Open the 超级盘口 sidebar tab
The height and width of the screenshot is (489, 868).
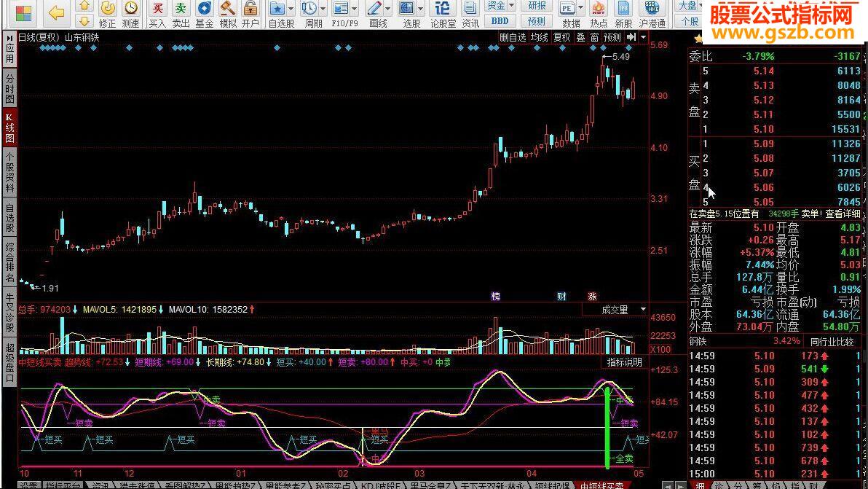click(x=9, y=363)
